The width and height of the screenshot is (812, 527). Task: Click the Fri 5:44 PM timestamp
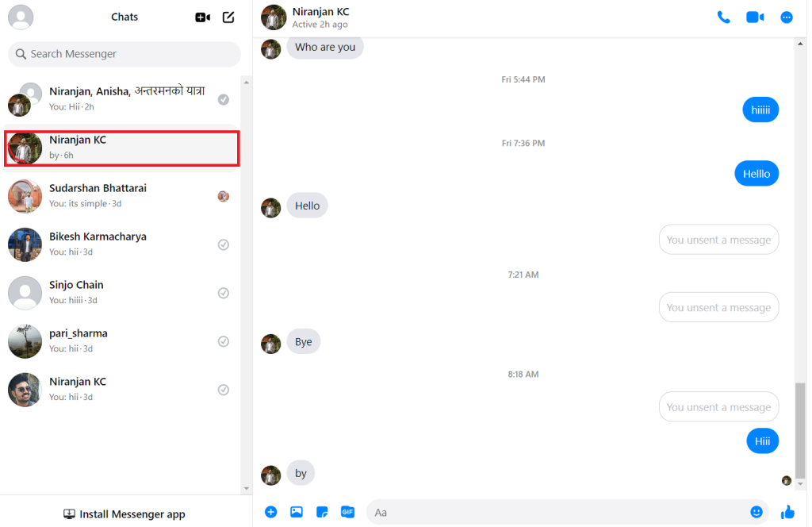pos(523,79)
